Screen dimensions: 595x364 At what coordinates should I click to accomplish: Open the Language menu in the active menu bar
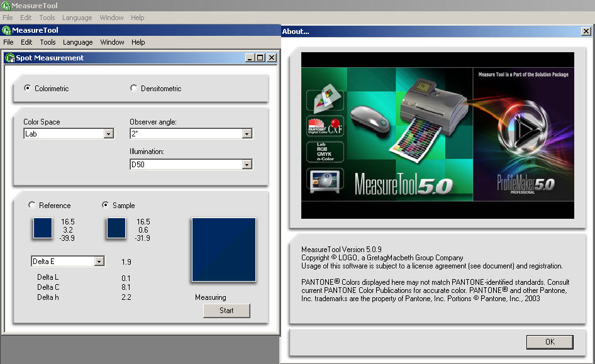coord(78,42)
